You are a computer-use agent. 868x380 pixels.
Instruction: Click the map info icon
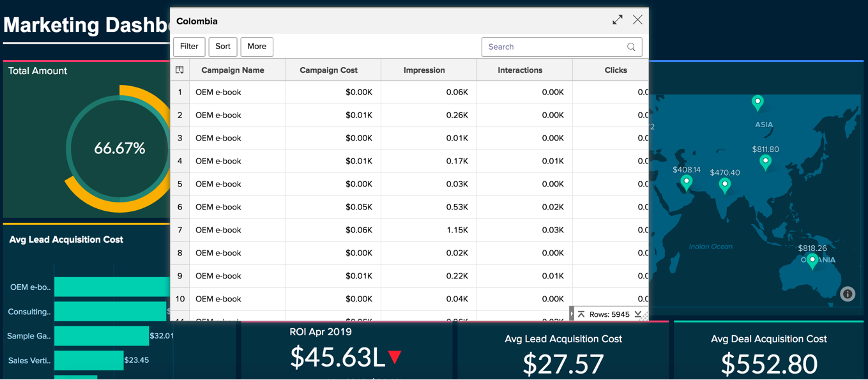(848, 294)
